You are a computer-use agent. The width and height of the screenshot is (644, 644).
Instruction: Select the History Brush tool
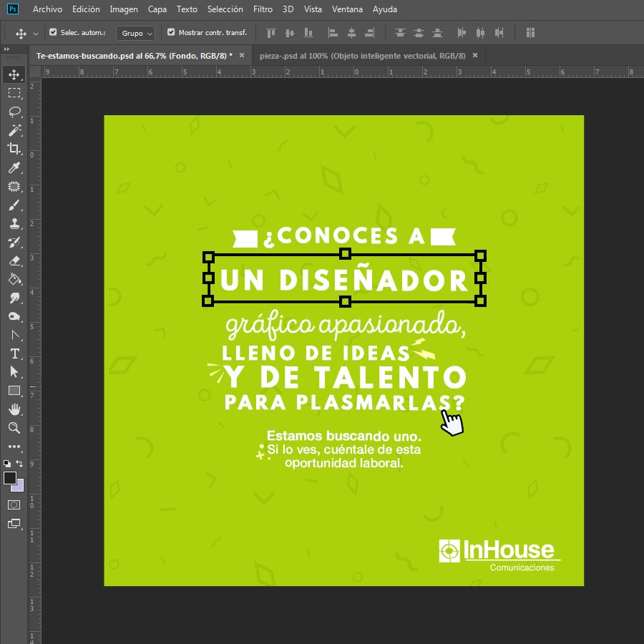coord(14,243)
